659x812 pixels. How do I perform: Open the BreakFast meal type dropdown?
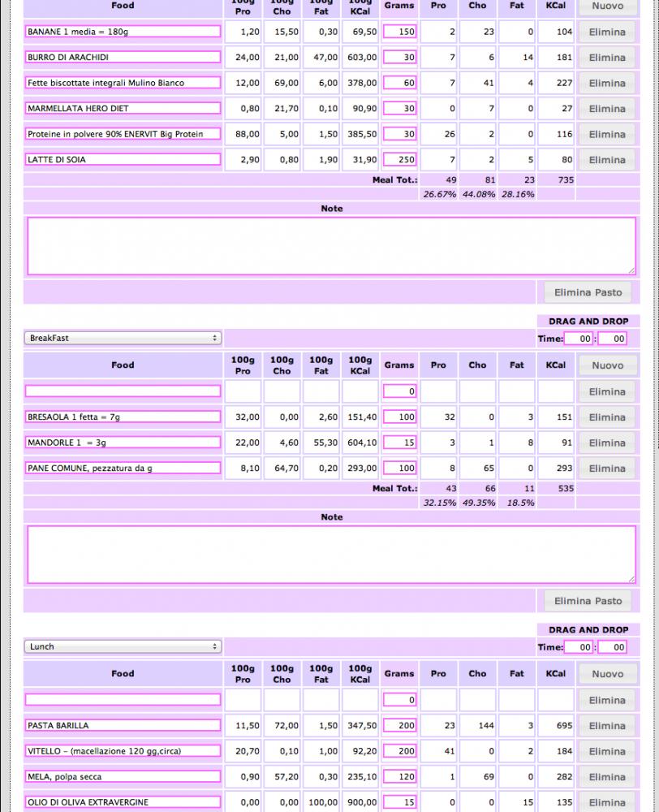[x=123, y=338]
